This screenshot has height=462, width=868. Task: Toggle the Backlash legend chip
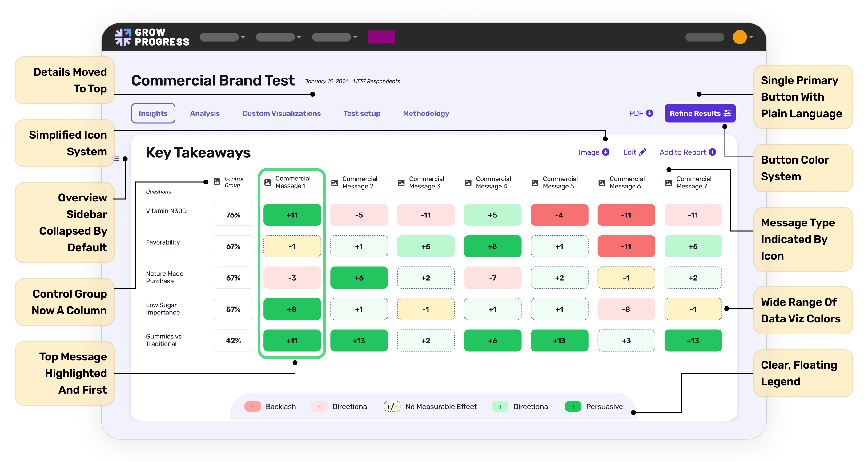pos(252,407)
